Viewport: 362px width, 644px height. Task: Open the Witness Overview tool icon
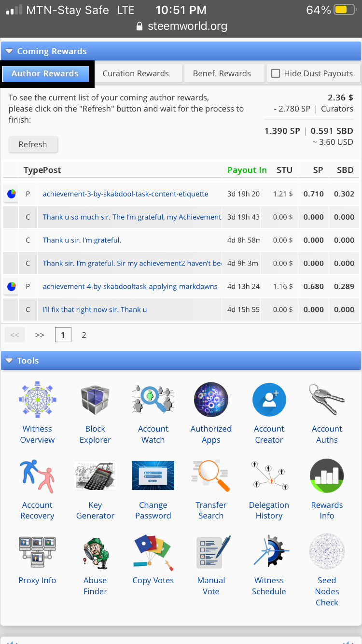(37, 400)
